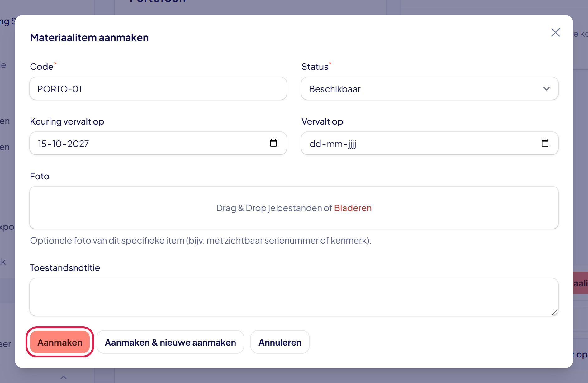Expand the Status dropdown showing Beschikbaar

(429, 89)
